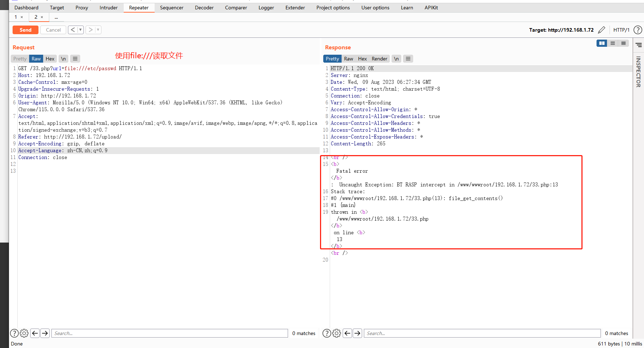
Task: Switch request view to Pretty
Action: (x=20, y=59)
